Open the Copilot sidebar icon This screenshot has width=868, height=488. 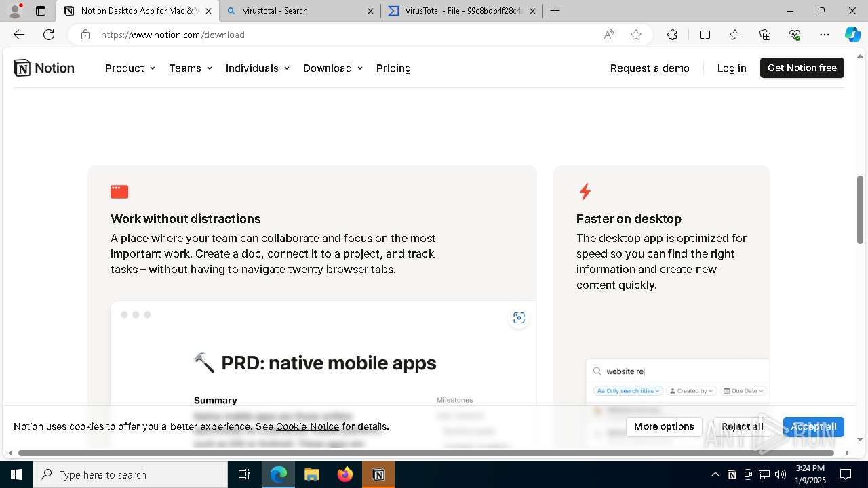[852, 35]
